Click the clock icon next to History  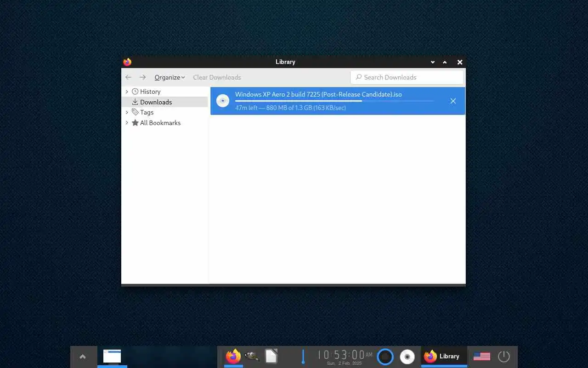pyautogui.click(x=135, y=92)
